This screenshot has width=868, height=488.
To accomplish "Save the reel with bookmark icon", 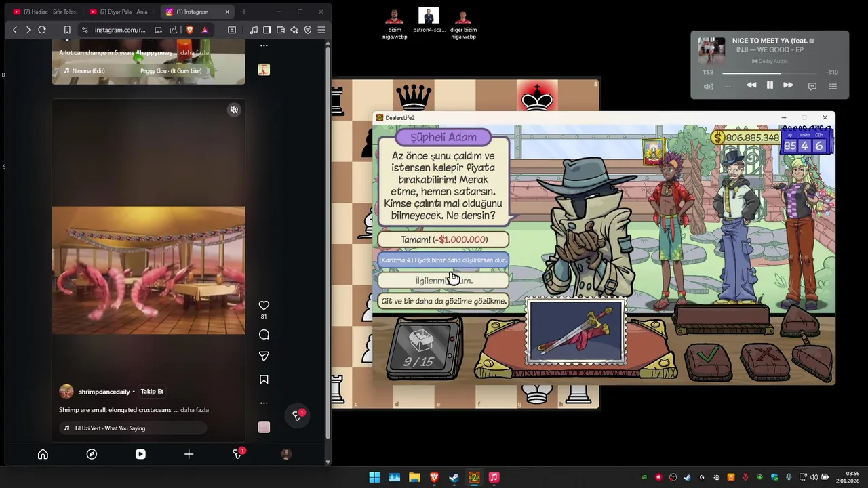I will [264, 380].
